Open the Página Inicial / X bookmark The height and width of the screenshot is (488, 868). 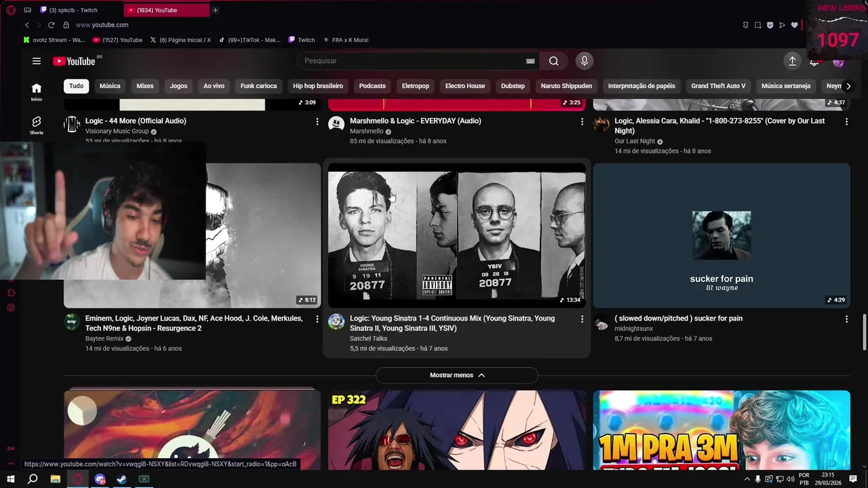(x=180, y=40)
